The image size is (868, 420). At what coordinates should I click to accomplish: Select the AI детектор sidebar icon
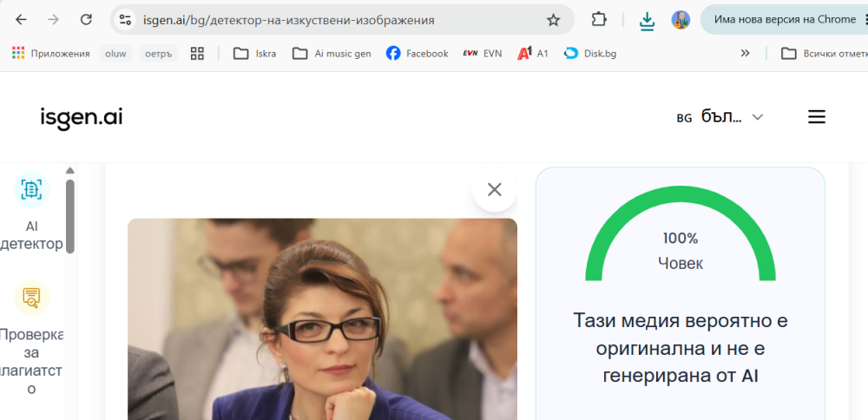point(31,190)
